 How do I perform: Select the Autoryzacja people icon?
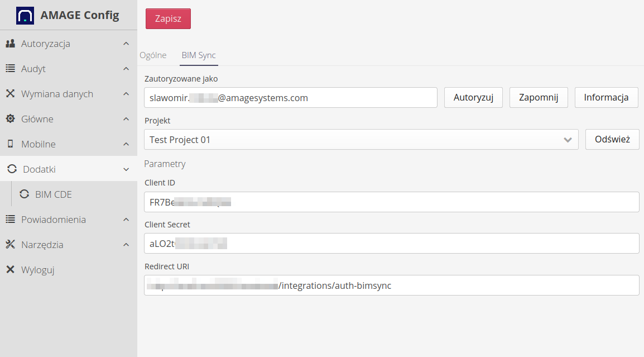coord(9,44)
